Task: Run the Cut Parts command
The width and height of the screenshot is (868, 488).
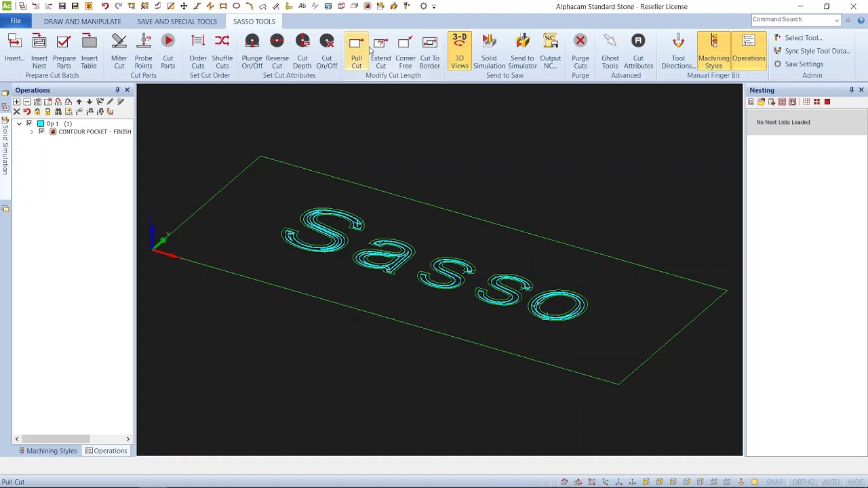Action: (167, 52)
